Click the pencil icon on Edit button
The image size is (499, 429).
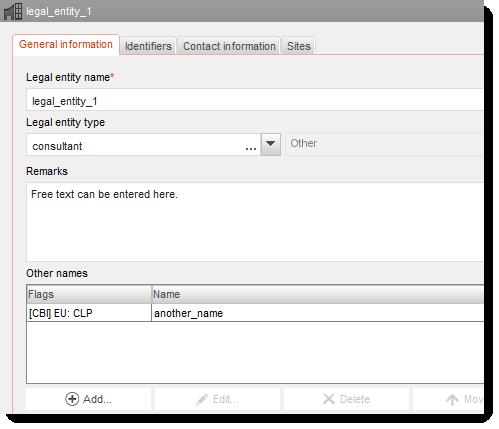[x=202, y=399]
